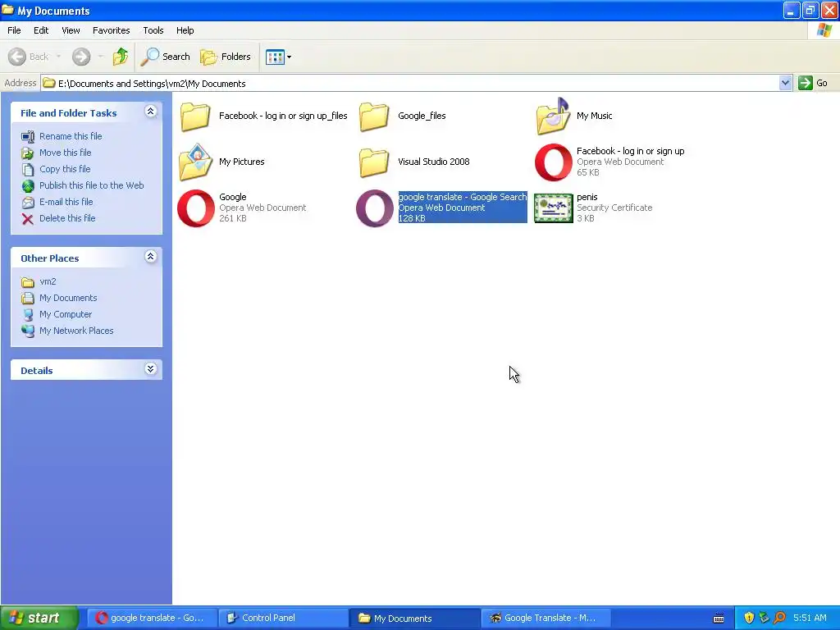Viewport: 840px width, 630px height.
Task: Switch to Opera google translate taskbar button
Action: (x=152, y=619)
